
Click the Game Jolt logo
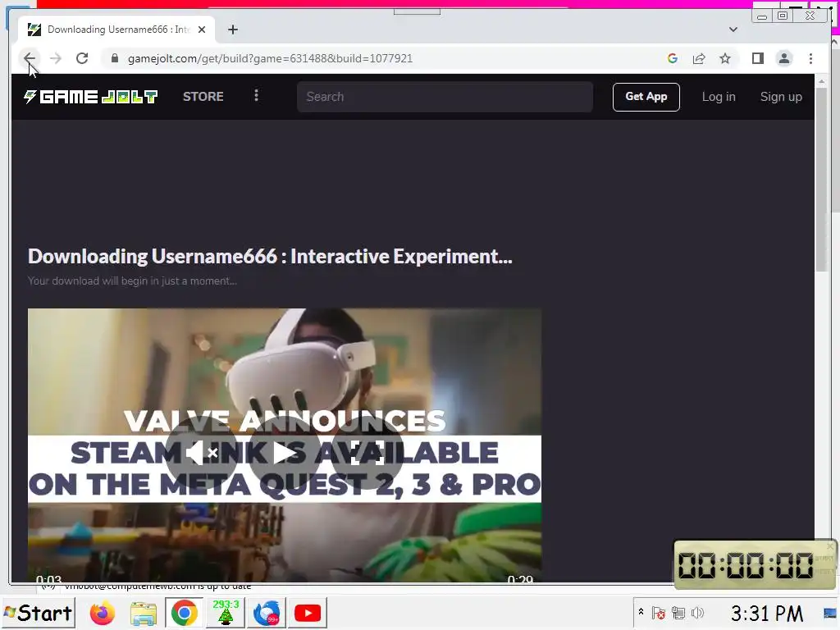click(x=90, y=97)
